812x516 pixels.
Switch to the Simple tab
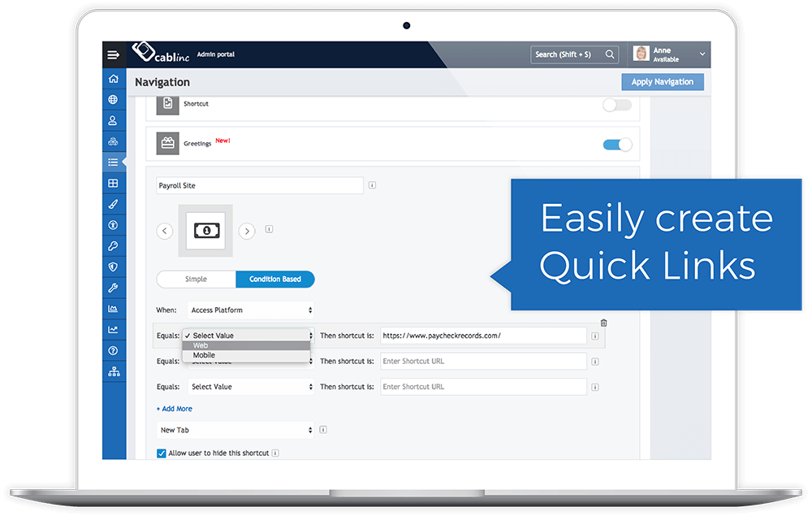point(196,278)
